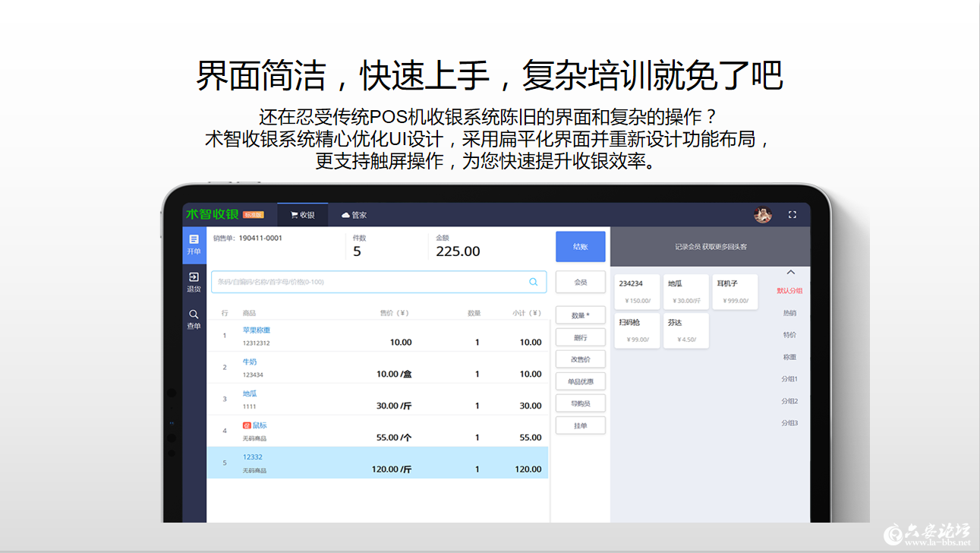Image resolution: width=980 pixels, height=553 pixels.
Task: Switch to the 收银 tab
Action: tap(302, 214)
